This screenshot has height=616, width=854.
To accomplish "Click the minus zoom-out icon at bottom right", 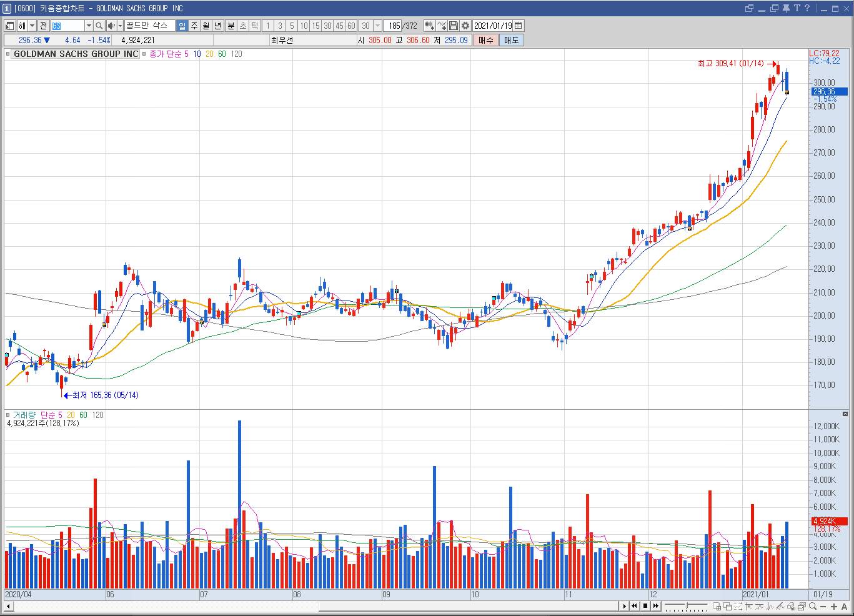I will click(x=823, y=607).
